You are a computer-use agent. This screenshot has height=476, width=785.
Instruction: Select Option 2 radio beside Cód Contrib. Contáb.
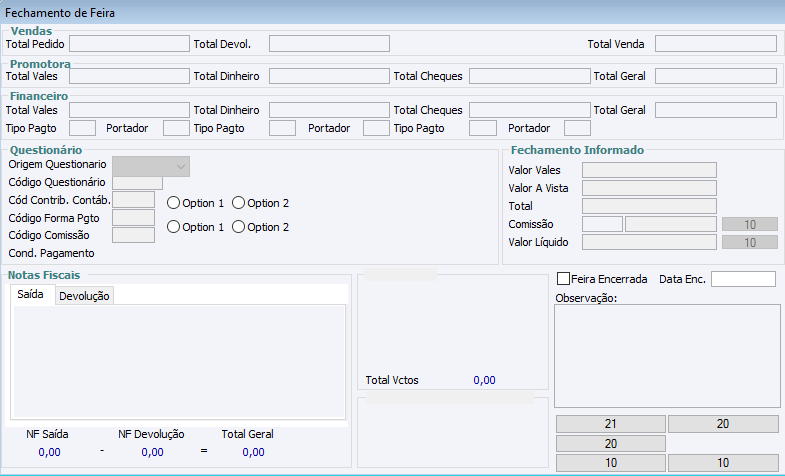click(238, 203)
